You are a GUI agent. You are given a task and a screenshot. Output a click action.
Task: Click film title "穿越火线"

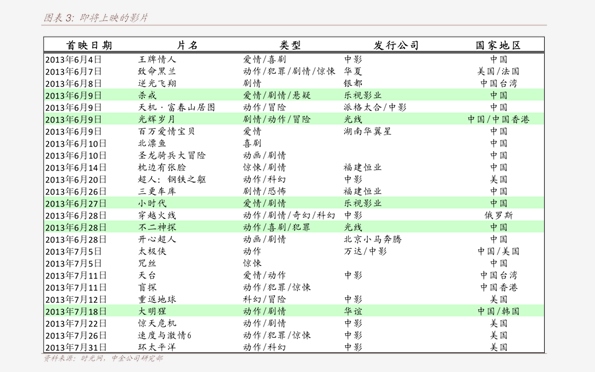coord(157,216)
